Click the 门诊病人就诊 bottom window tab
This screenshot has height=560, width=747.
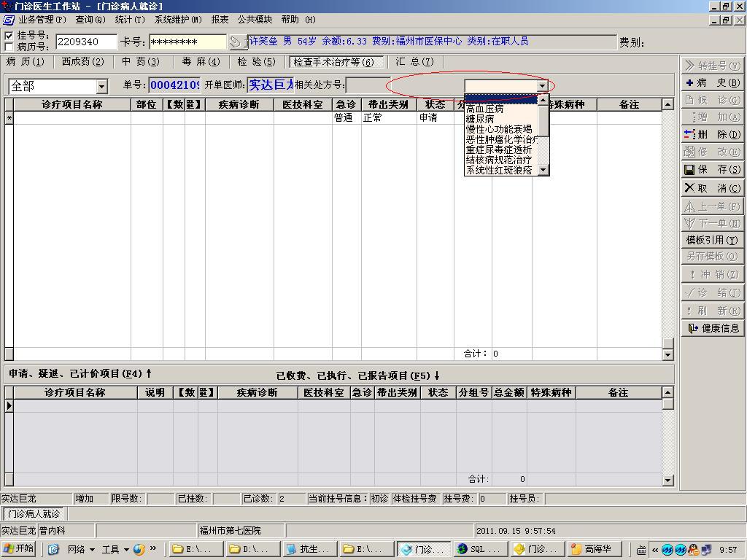click(x=34, y=514)
